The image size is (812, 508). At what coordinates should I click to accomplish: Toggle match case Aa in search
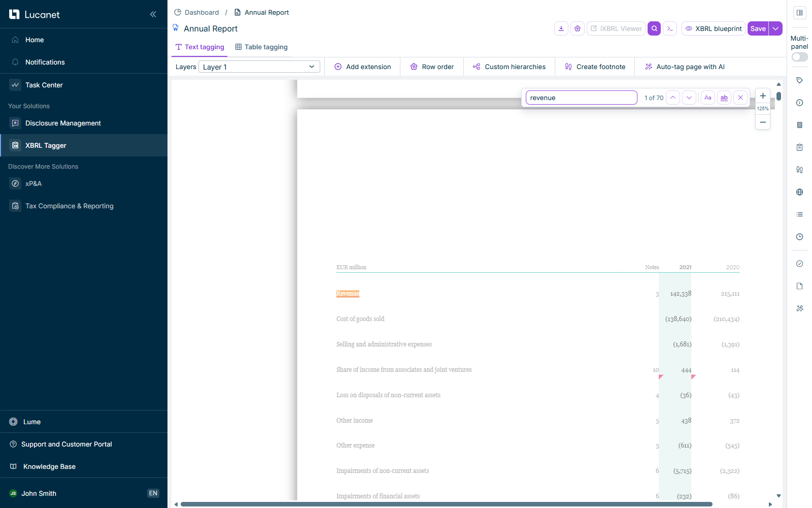point(708,98)
